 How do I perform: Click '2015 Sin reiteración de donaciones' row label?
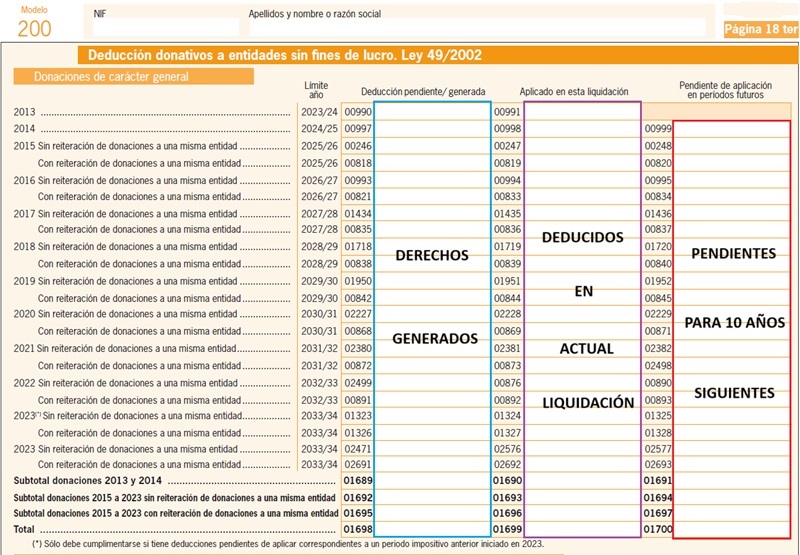point(126,146)
